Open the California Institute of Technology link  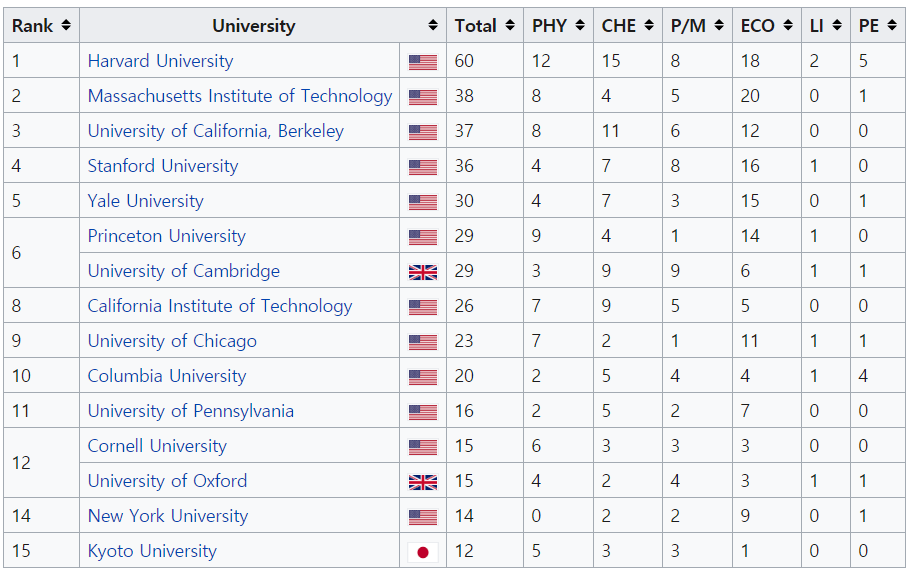(220, 306)
